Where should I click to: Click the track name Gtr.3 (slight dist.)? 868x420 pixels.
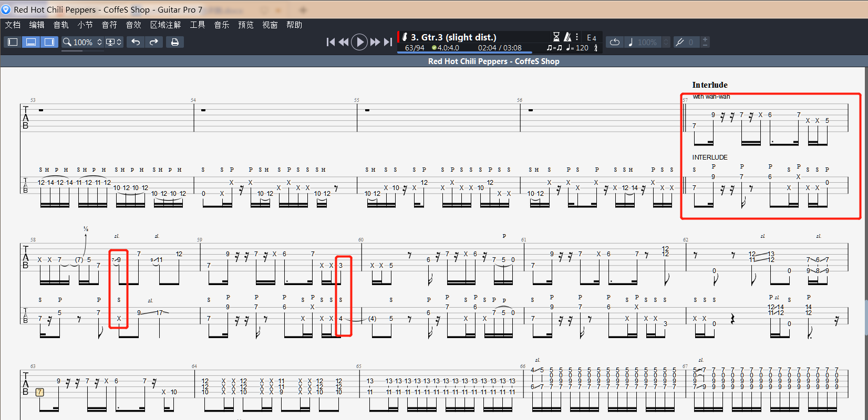click(x=453, y=37)
